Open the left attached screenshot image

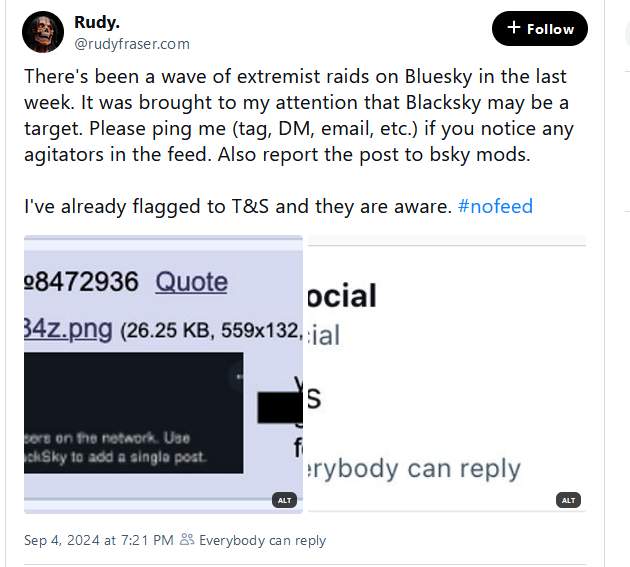point(164,374)
